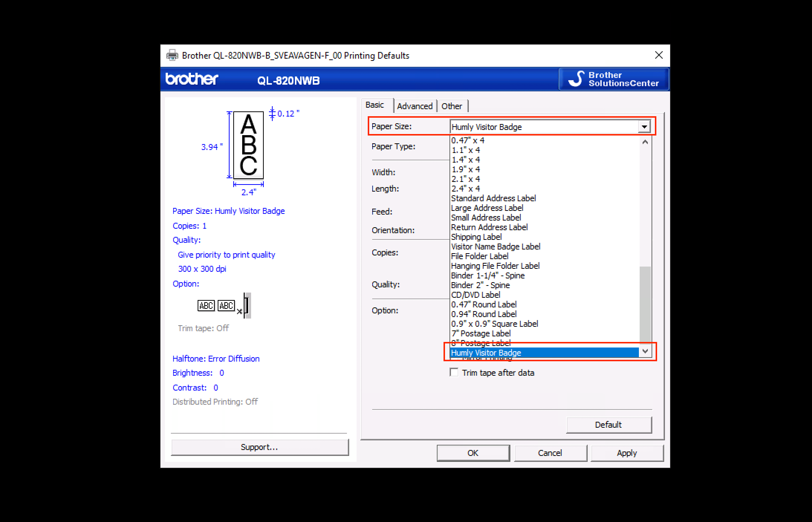This screenshot has height=522, width=812.
Task: Click Trim tape: Off summary text
Action: click(x=203, y=328)
